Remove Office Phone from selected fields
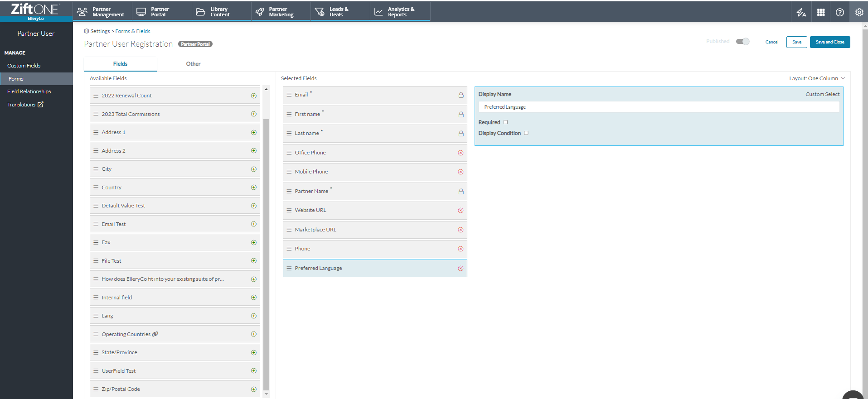The image size is (868, 399). 461,153
